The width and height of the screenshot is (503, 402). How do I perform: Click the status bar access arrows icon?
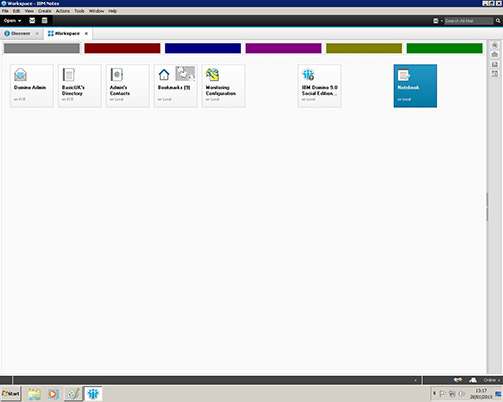[x=458, y=380]
